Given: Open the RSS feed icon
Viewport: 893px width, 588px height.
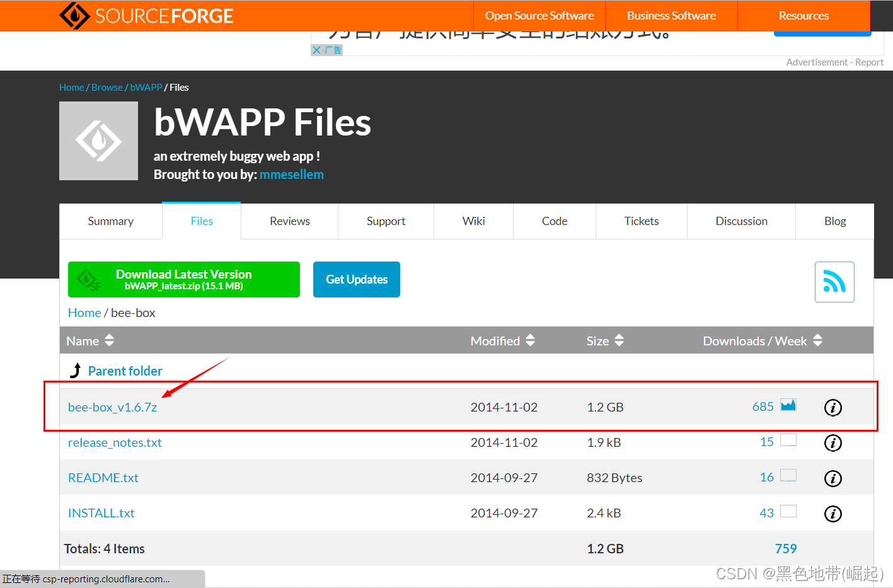Looking at the screenshot, I should point(834,282).
